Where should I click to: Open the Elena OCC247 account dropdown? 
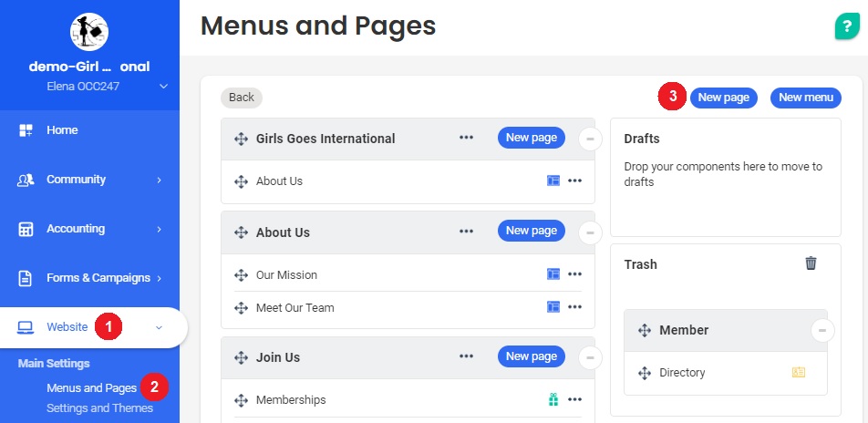163,87
